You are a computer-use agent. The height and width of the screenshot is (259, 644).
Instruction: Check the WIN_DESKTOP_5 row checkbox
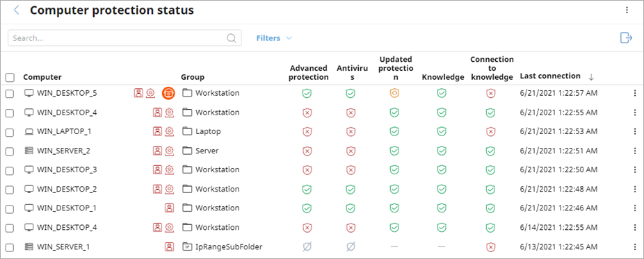[x=10, y=94]
